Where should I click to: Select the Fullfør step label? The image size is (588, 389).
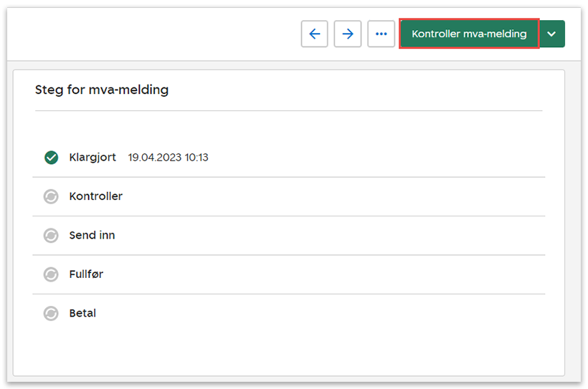(86, 274)
